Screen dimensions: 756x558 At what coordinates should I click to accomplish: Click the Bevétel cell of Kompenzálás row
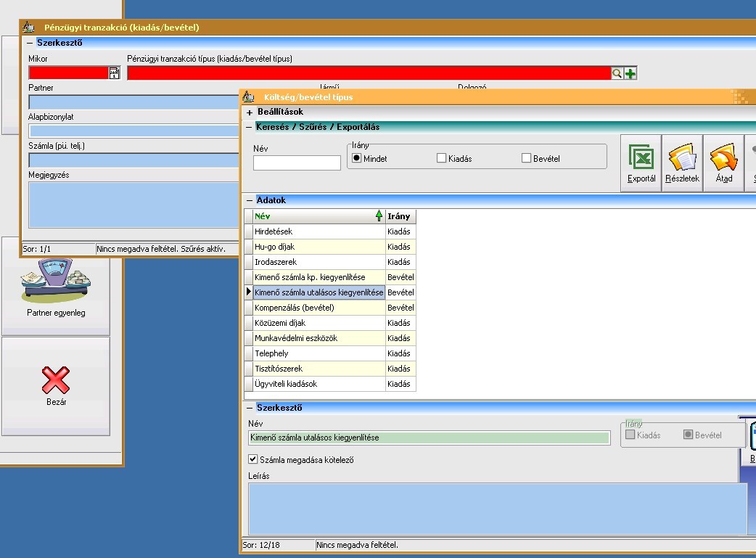pos(400,308)
